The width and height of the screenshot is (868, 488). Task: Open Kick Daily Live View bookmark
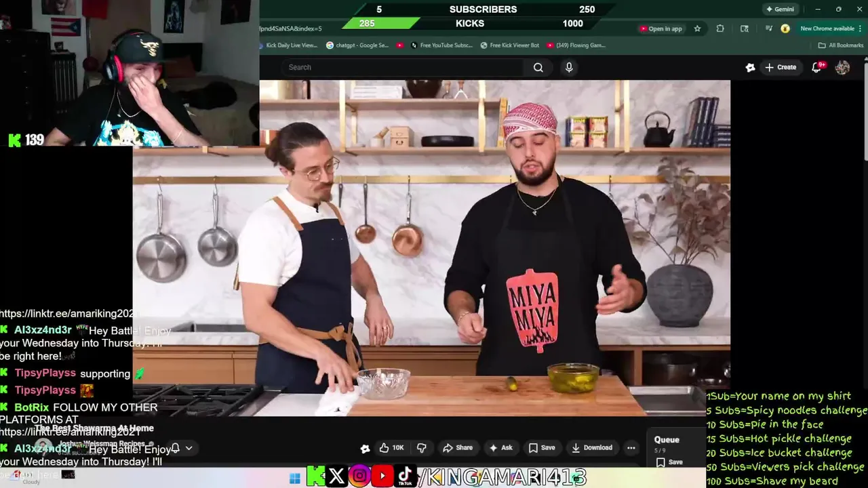click(x=289, y=45)
